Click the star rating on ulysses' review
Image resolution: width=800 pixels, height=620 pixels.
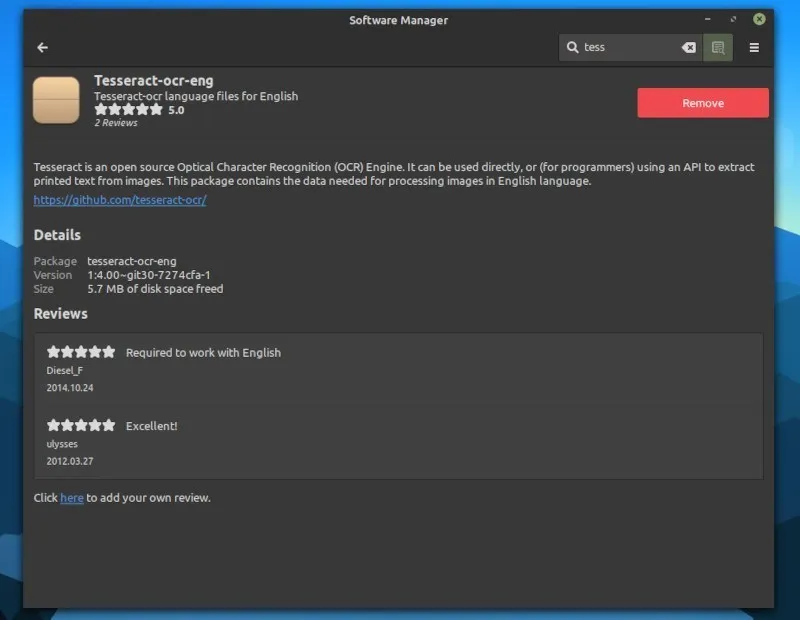tap(81, 425)
